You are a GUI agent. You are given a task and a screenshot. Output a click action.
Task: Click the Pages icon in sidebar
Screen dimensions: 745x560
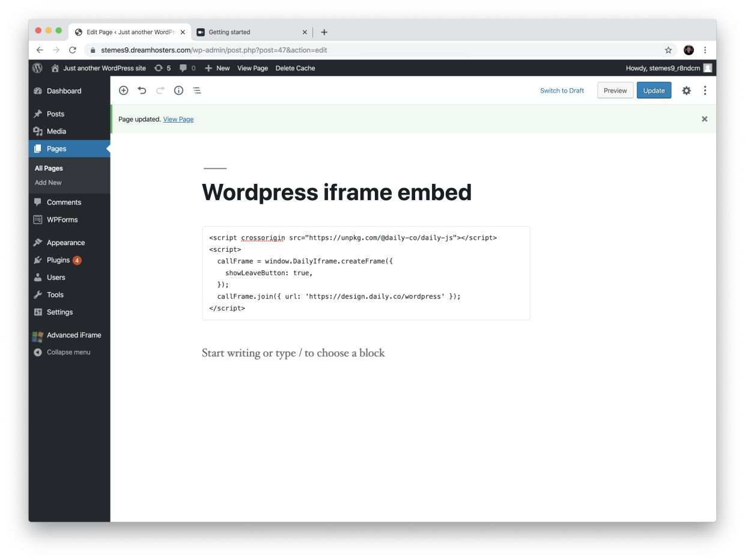click(38, 148)
